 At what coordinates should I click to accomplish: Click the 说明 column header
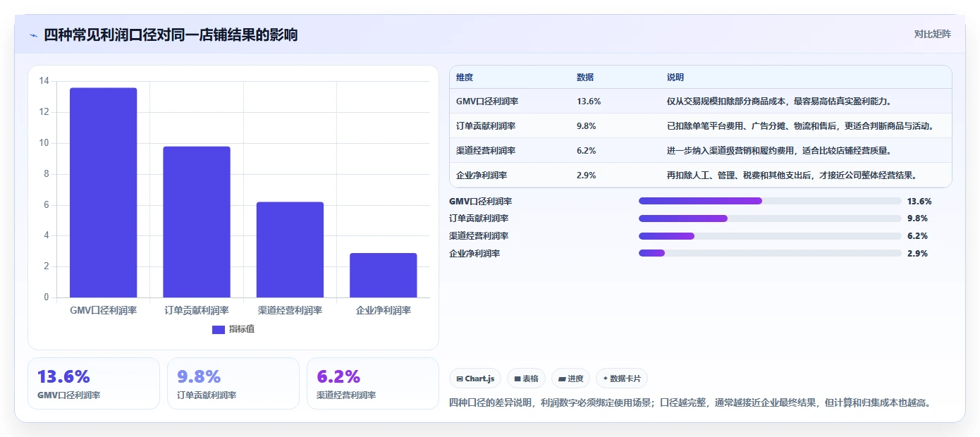(675, 77)
